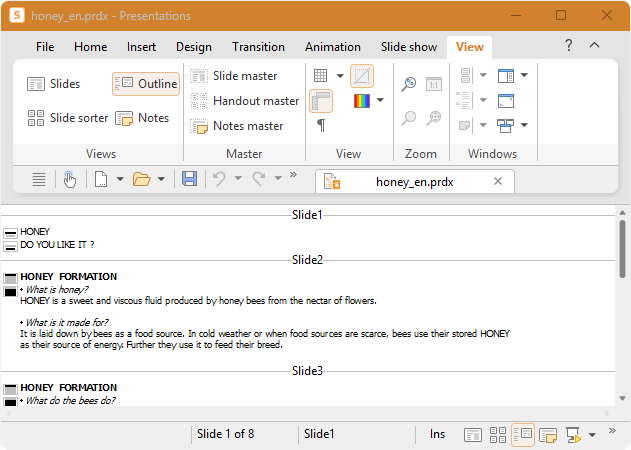
Task: Click the redo arrow icon
Action: pyautogui.click(x=259, y=178)
